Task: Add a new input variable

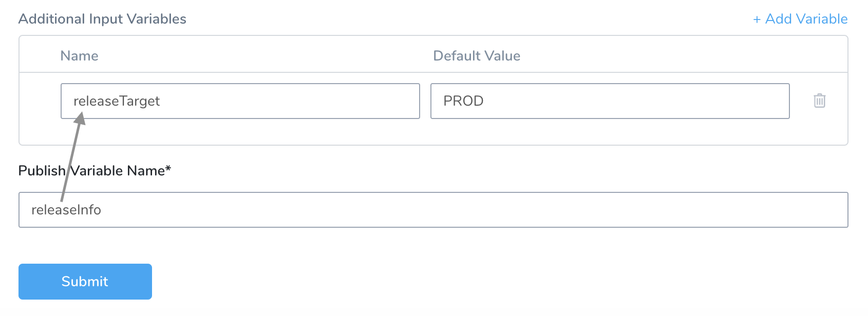Action: click(800, 19)
